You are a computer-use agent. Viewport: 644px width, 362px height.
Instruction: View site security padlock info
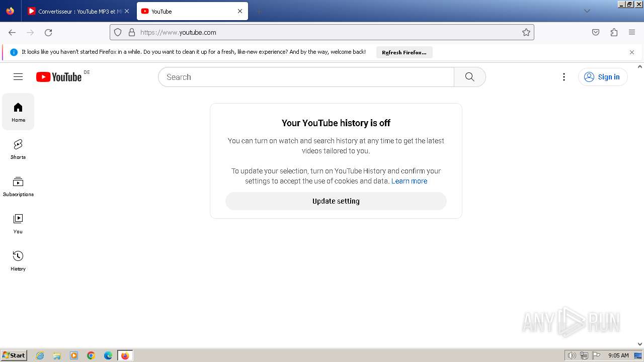click(x=132, y=32)
